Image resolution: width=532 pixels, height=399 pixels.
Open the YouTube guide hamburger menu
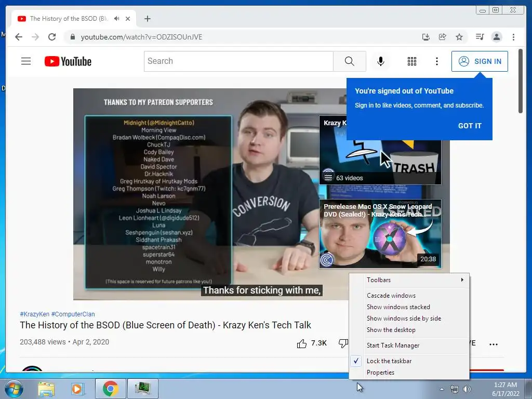tap(26, 61)
